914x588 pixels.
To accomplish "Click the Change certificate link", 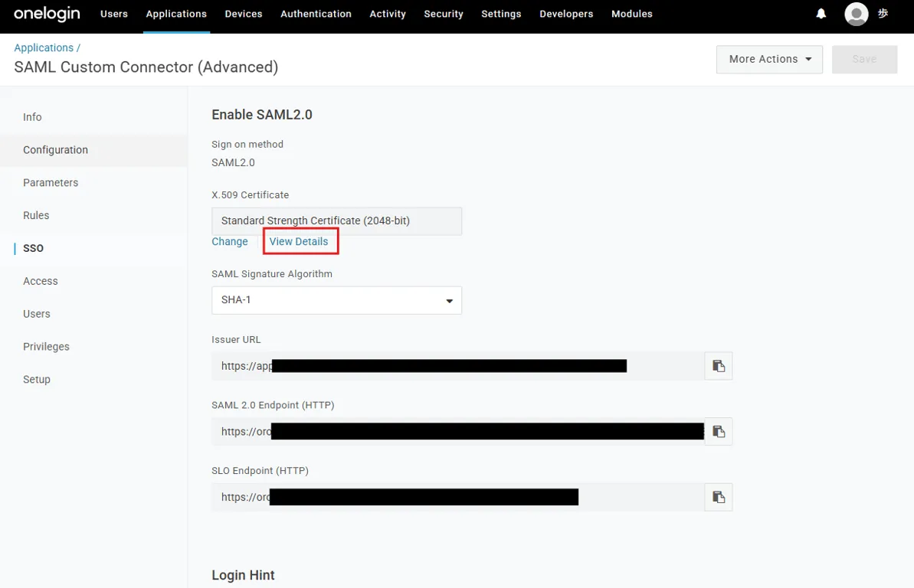I will click(230, 242).
